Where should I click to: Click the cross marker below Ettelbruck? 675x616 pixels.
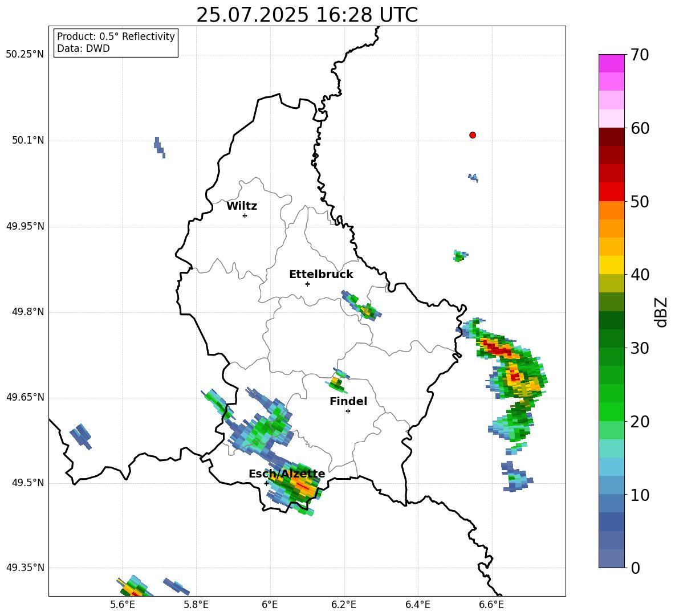point(307,284)
